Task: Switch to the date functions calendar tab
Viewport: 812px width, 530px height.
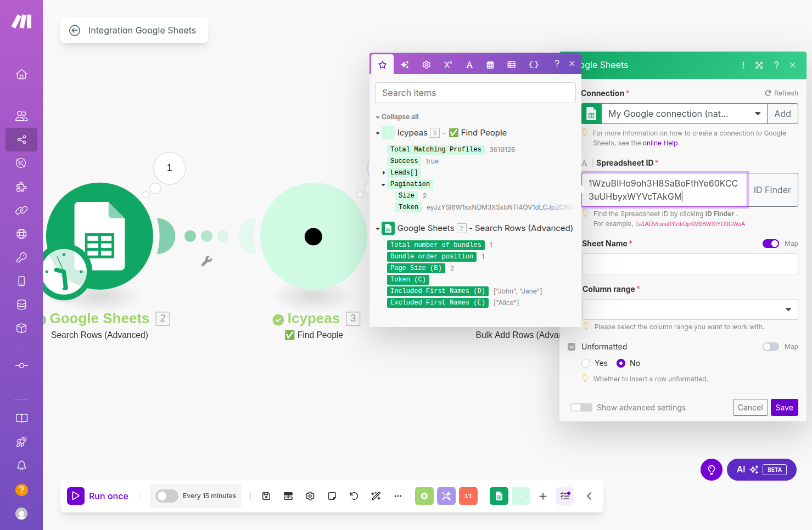Action: 490,65
